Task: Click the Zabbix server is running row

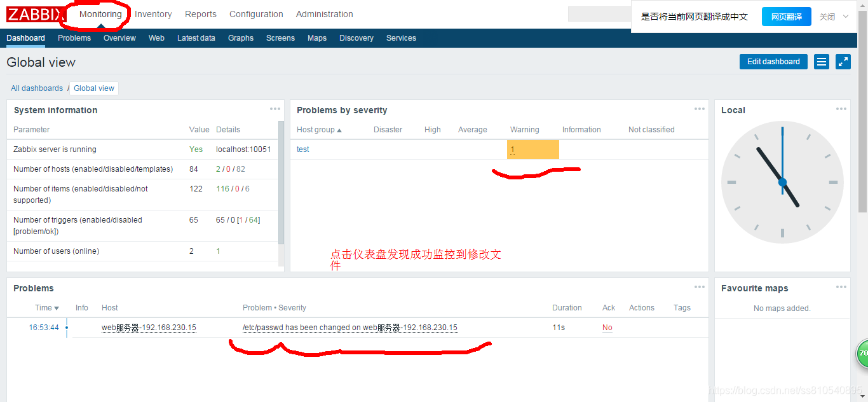Action: click(x=143, y=149)
